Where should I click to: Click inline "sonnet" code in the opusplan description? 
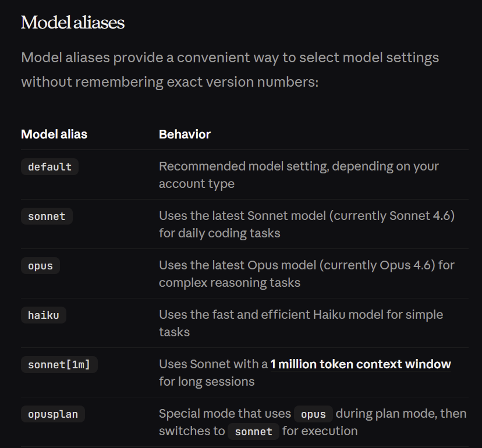254,432
